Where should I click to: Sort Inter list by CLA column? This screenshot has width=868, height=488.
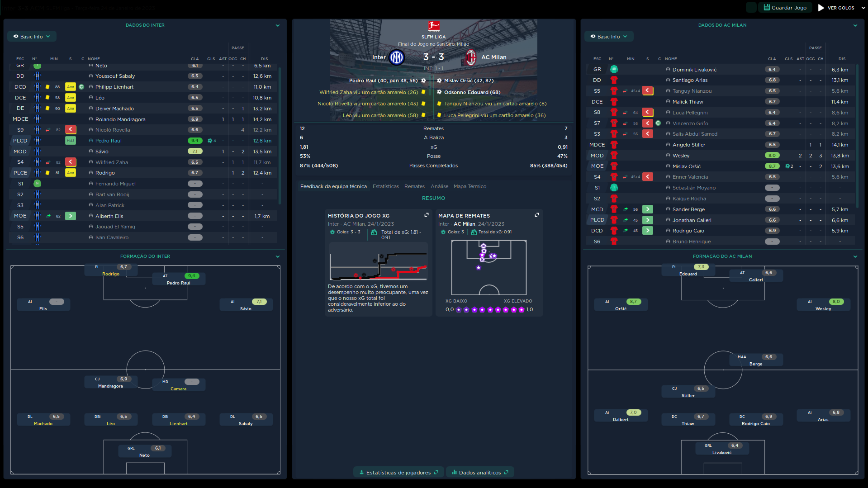coord(194,59)
